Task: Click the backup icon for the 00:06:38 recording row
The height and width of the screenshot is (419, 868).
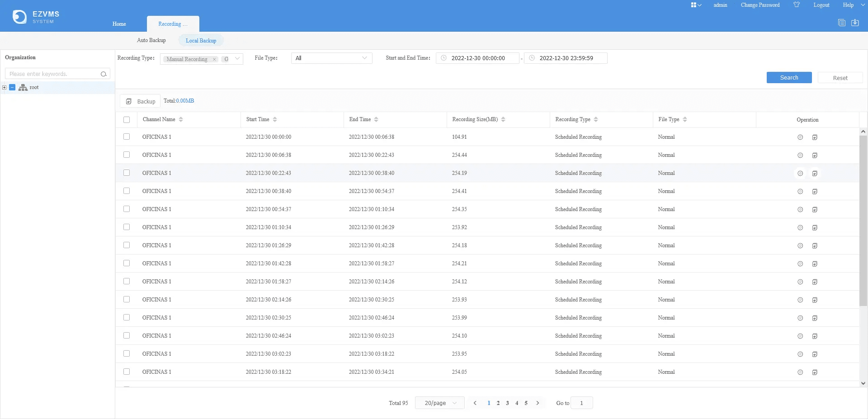Action: click(x=815, y=155)
